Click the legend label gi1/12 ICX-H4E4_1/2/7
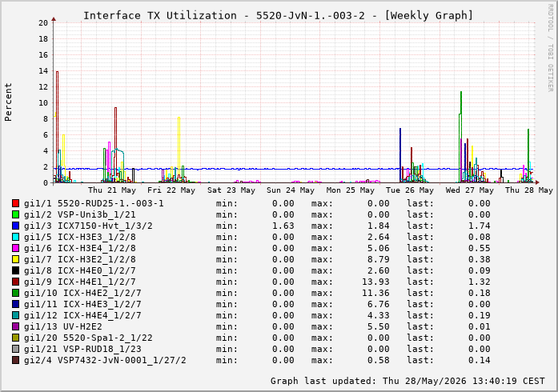 coord(82,315)
